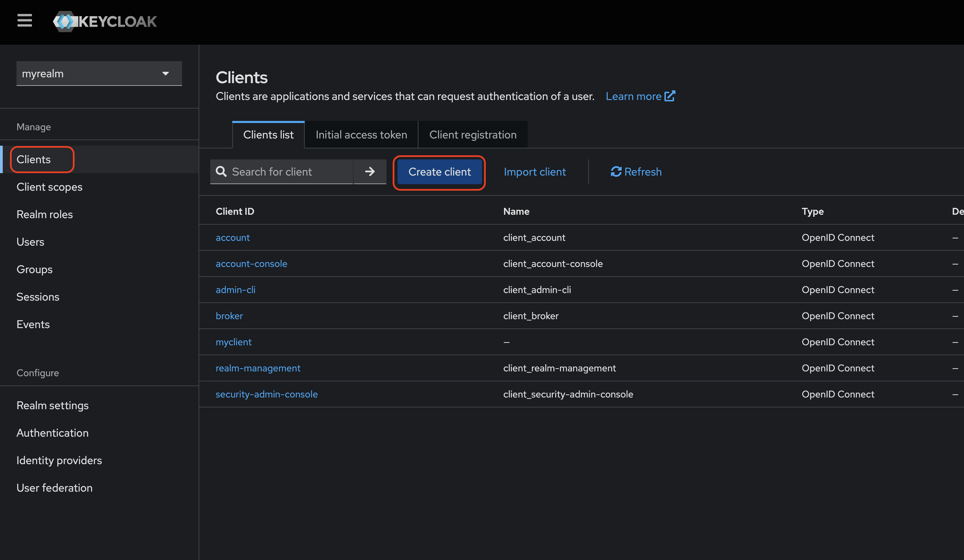
Task: Open the myclient client
Action: tap(233, 342)
